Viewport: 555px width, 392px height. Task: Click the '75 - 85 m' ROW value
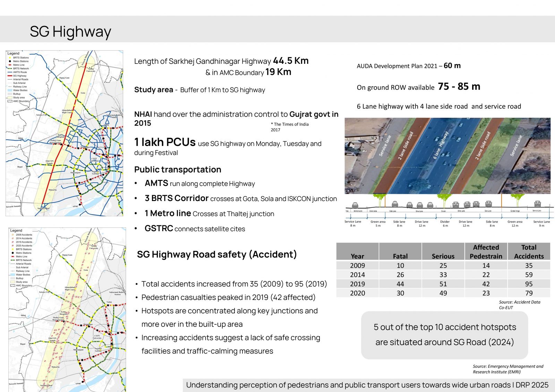(x=459, y=87)
